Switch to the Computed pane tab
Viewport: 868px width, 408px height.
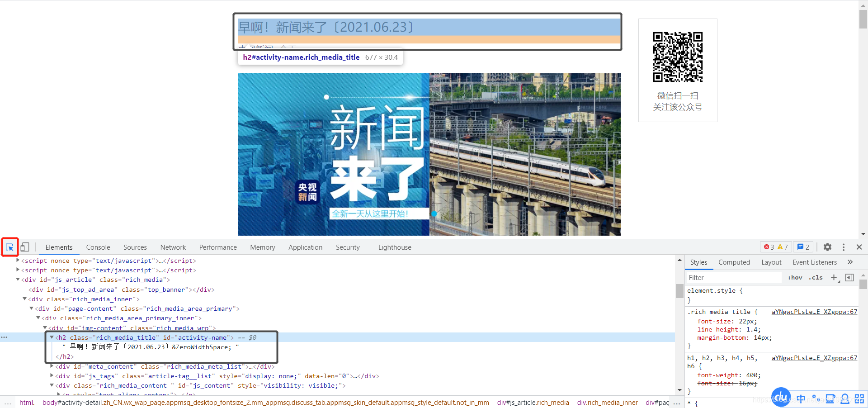734,262
